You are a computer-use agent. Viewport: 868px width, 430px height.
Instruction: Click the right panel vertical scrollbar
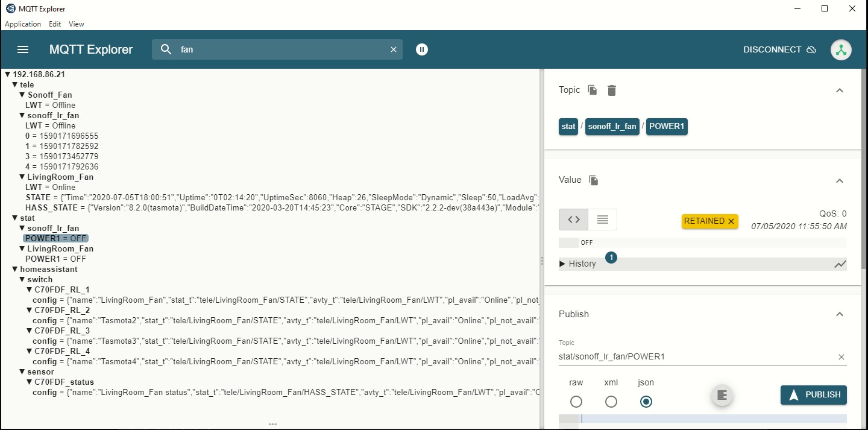(864, 169)
